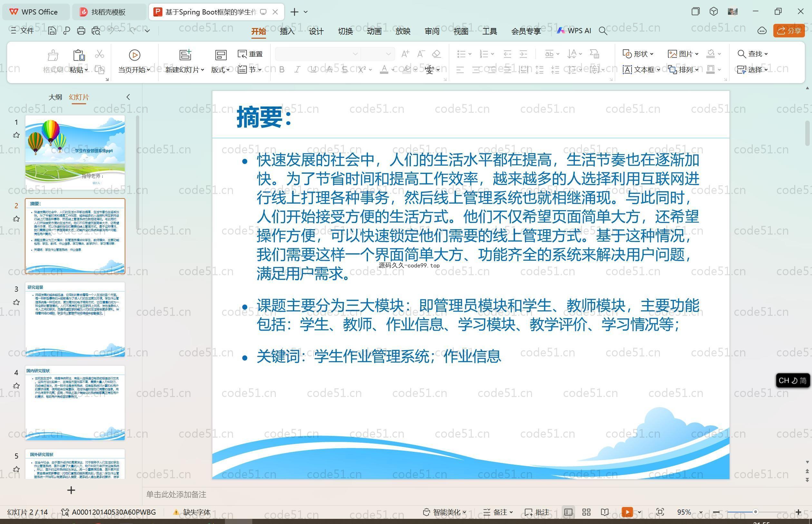812x524 pixels.
Task: Click the Clear Formatting eraser icon
Action: [436, 54]
